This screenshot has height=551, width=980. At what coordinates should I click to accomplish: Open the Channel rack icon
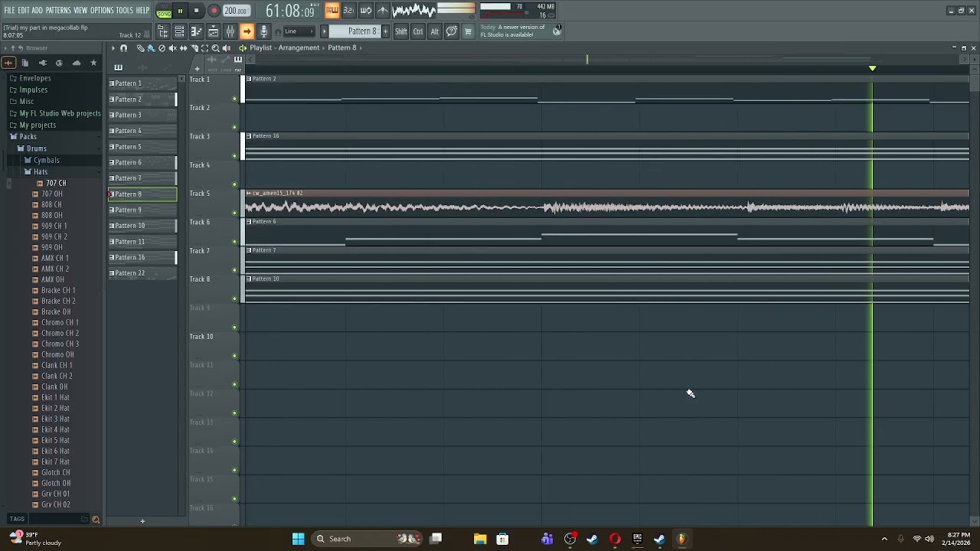click(179, 31)
